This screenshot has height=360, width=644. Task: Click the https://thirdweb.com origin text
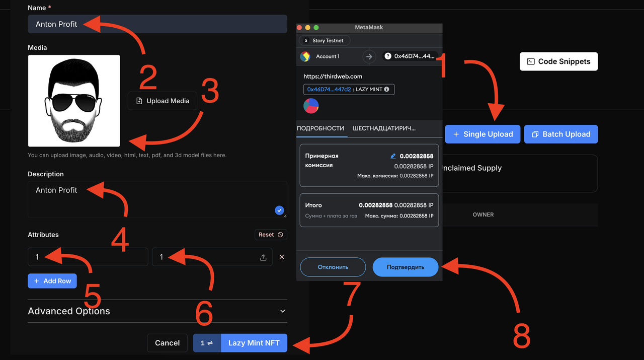point(333,77)
